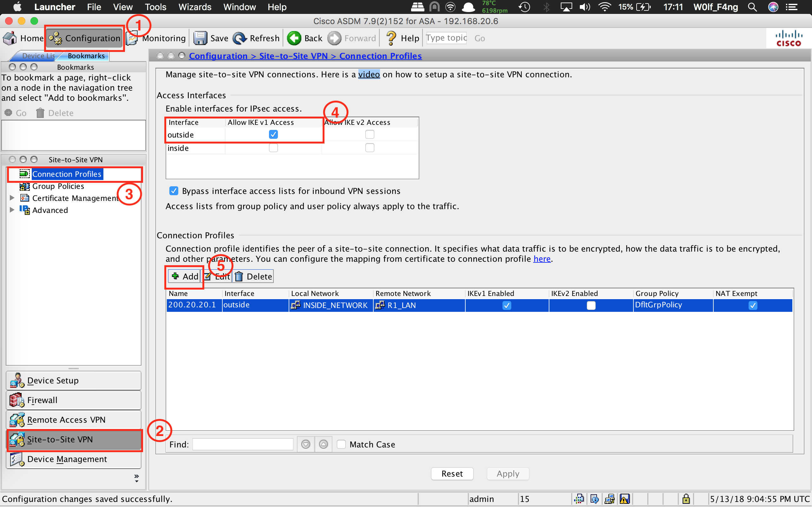812x507 pixels.
Task: Expand the Advanced tree node
Action: coord(12,210)
